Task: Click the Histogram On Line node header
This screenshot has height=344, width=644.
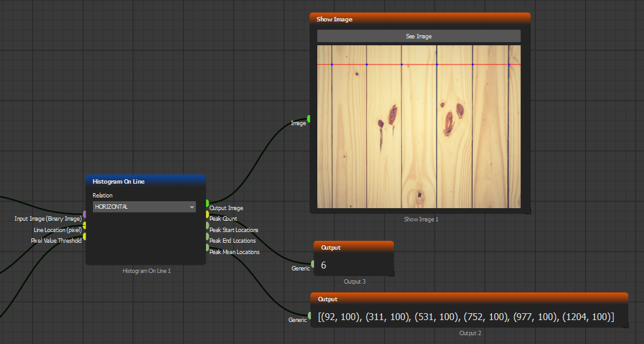Action: pos(145,181)
